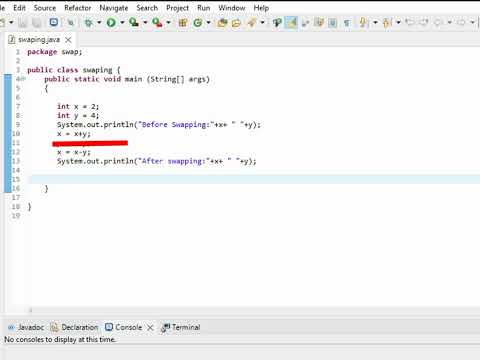Go to Previous Annotation arrow icon
This screenshot has height=360, width=480.
tap(387, 23)
